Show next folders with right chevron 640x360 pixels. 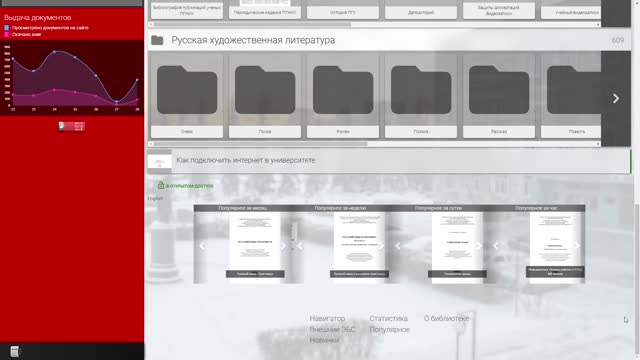click(616, 98)
